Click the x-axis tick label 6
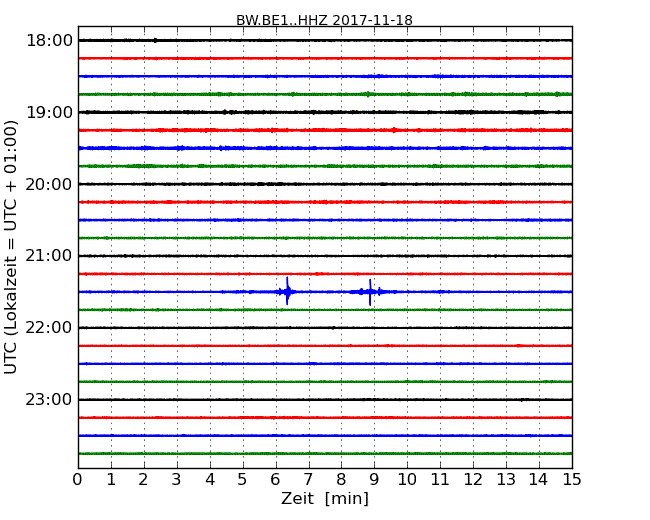The height and width of the screenshot is (520, 650). pos(276,480)
